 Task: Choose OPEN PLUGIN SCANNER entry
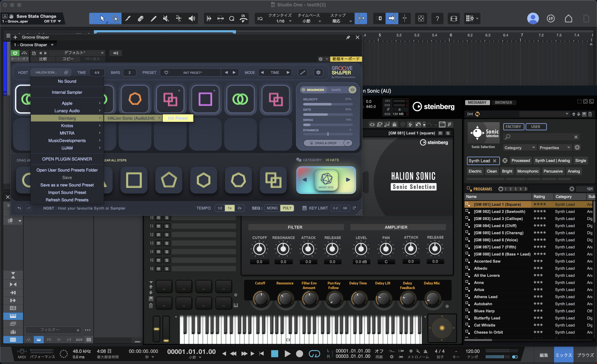[67, 159]
